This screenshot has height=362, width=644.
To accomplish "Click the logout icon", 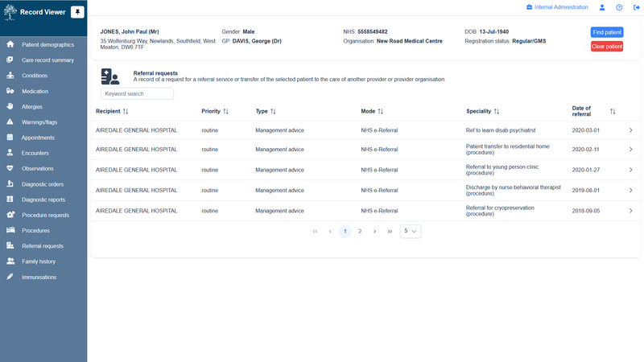I will coord(636,7).
